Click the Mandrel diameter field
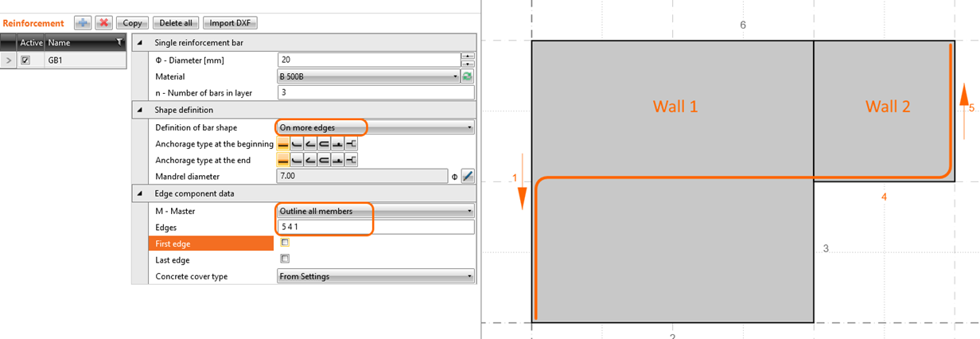This screenshot has width=980, height=339. 364,177
